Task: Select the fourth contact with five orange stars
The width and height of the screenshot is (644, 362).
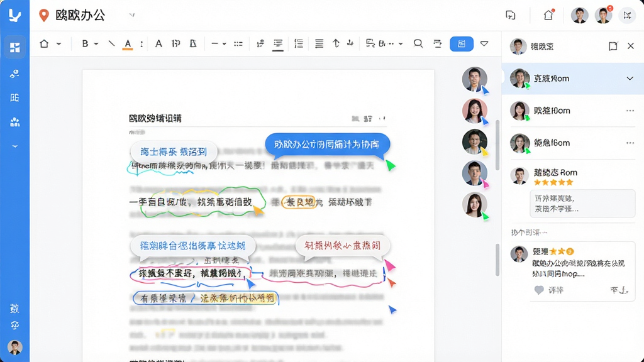Action: point(572,177)
